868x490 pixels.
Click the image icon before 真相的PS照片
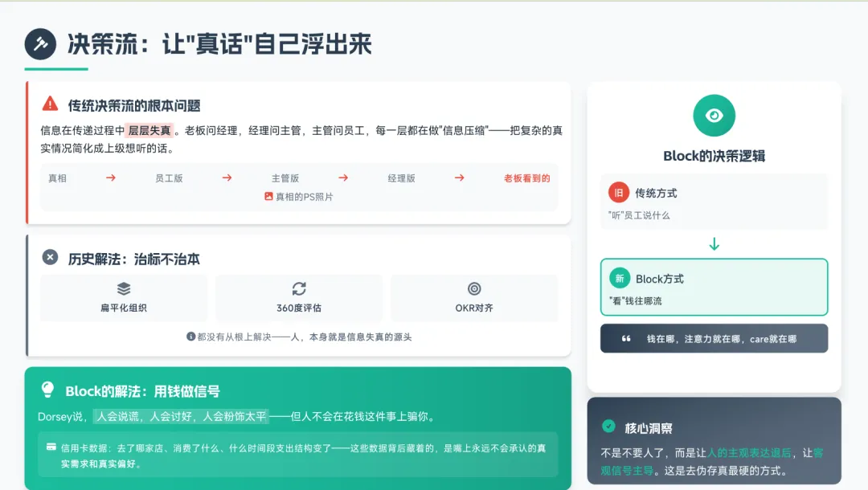pyautogui.click(x=268, y=196)
